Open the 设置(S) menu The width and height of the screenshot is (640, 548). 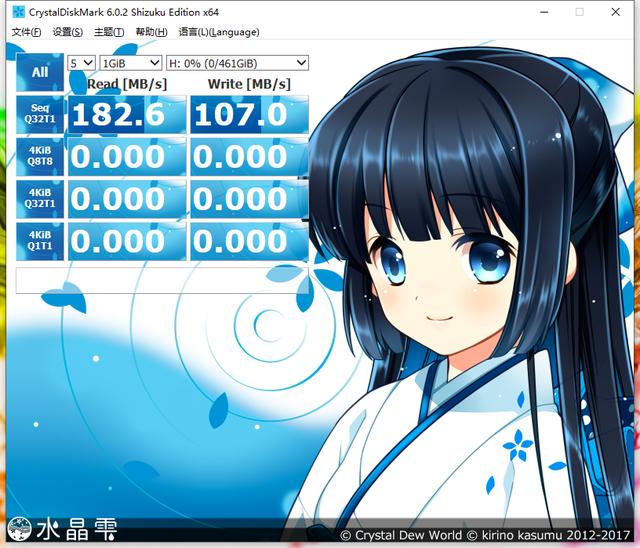(68, 32)
